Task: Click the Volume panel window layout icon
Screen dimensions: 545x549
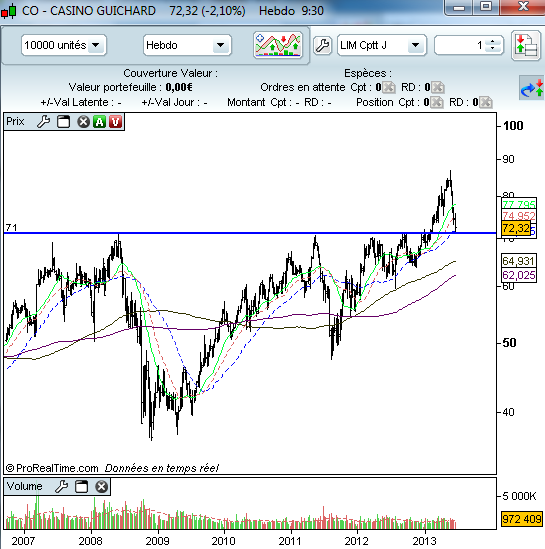Action: click(x=82, y=487)
